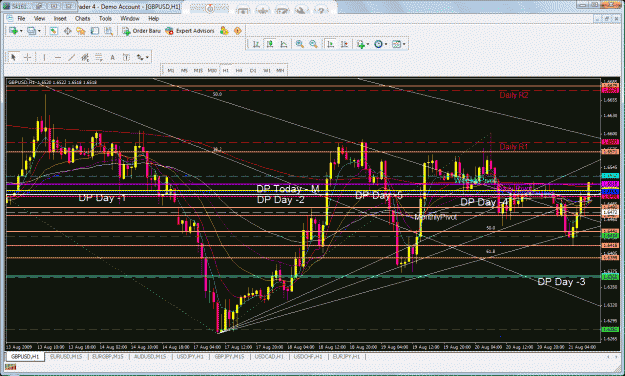The width and height of the screenshot is (625, 376).
Task: Switch to M5 timeframe
Action: pyautogui.click(x=184, y=70)
